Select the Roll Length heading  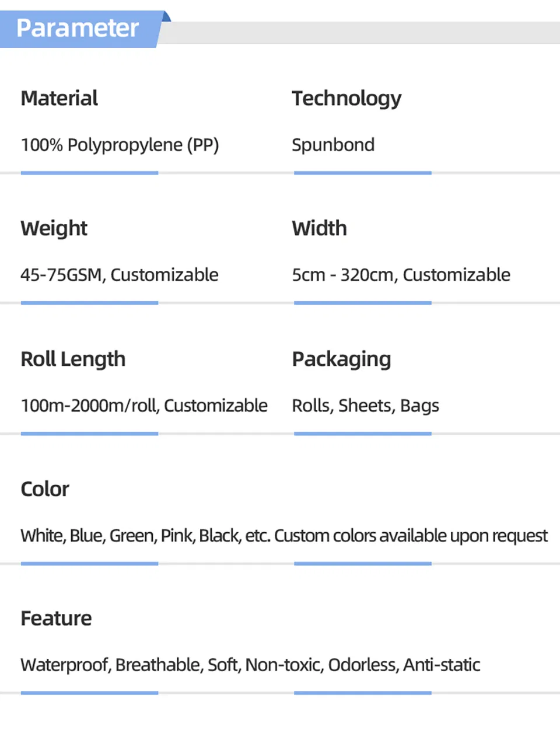(73, 359)
